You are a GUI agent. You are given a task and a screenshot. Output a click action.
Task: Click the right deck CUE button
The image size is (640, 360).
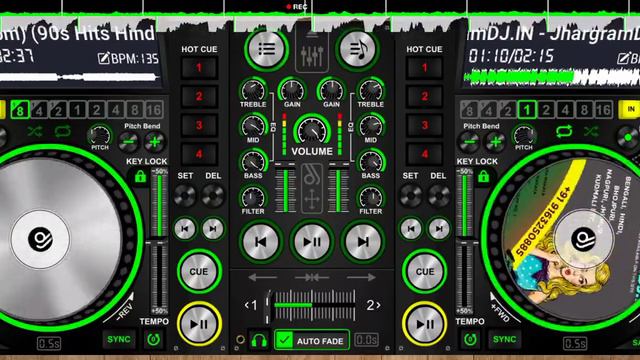point(424,271)
